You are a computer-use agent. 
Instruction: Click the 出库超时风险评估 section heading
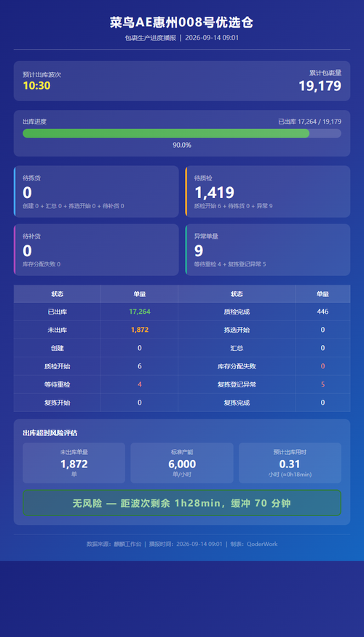(50, 433)
